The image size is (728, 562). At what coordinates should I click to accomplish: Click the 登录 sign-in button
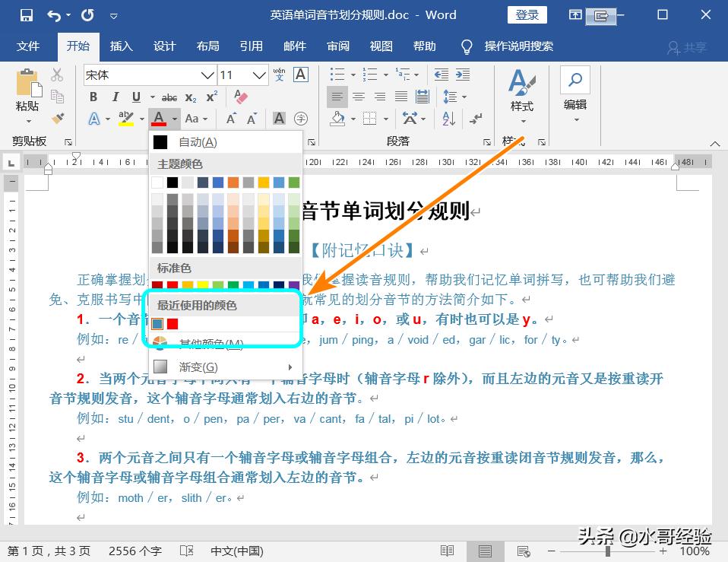[x=527, y=14]
